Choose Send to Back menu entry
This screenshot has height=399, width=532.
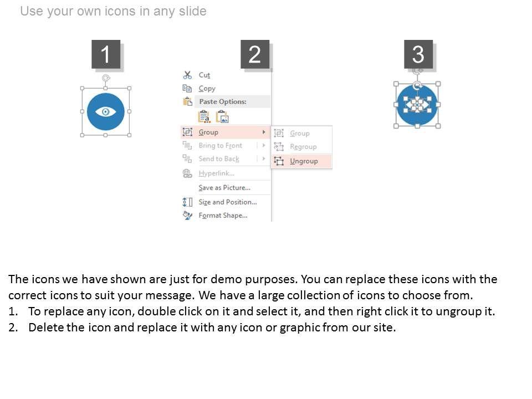[219, 158]
